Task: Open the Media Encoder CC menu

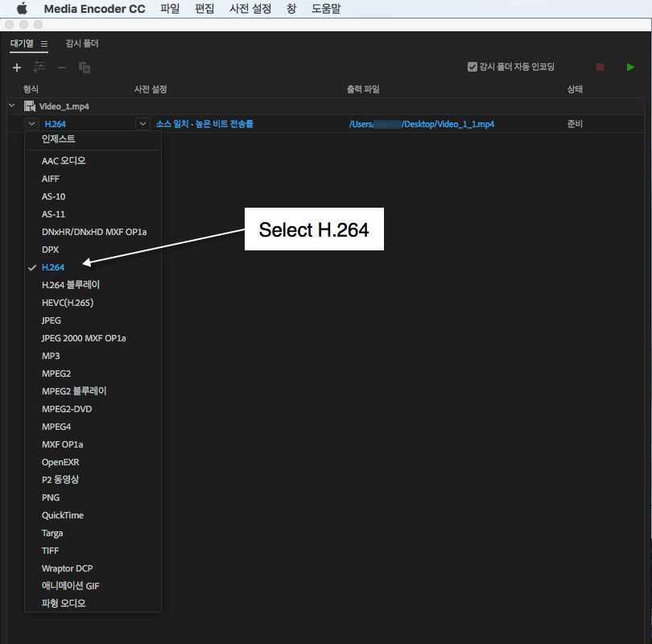Action: 94,9
